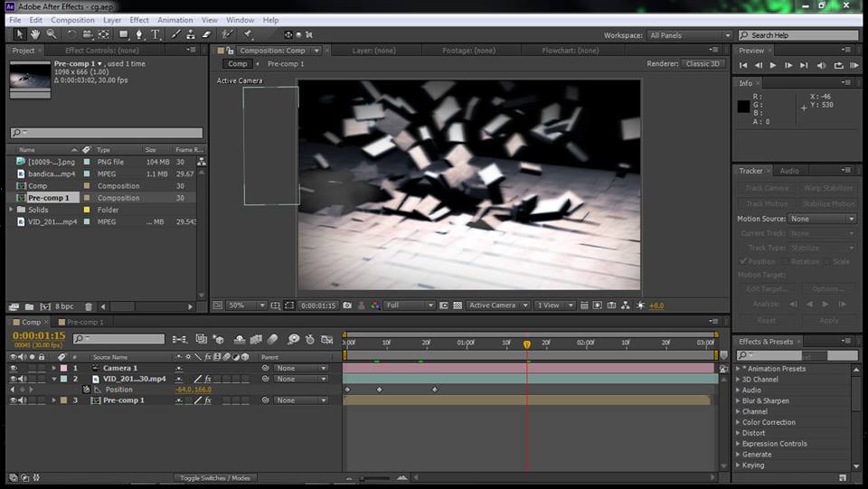Image resolution: width=868 pixels, height=489 pixels.
Task: Enable Motion Blur for the timeline
Action: [272, 339]
